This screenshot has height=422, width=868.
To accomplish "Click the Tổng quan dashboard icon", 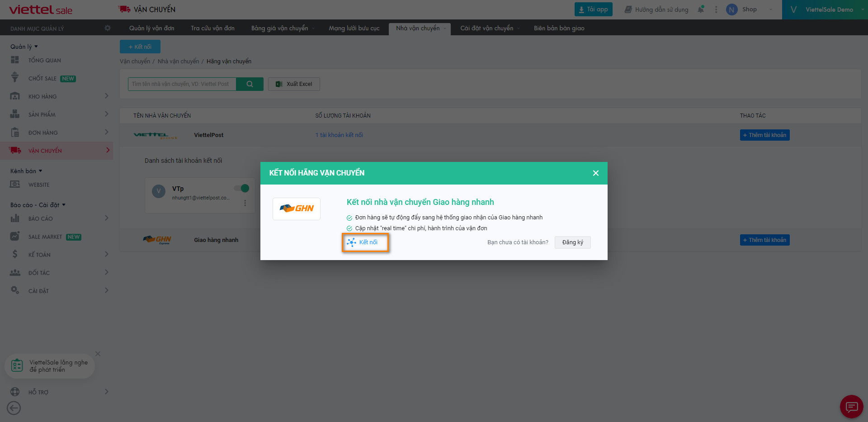I will pos(15,60).
